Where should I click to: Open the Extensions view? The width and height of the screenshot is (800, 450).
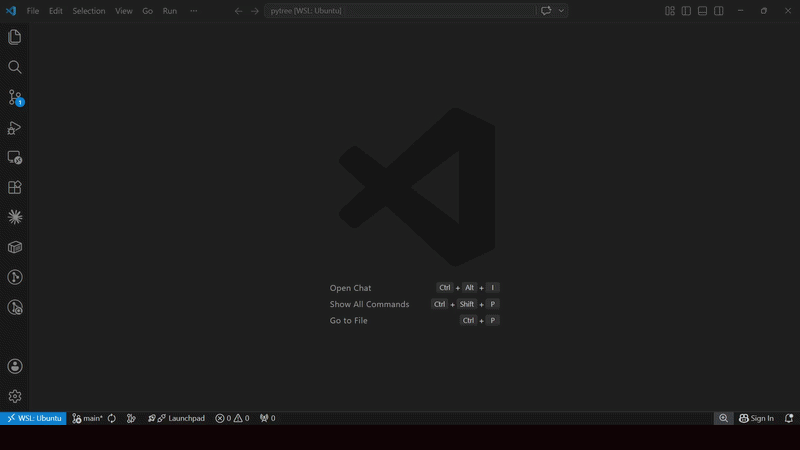click(x=14, y=187)
